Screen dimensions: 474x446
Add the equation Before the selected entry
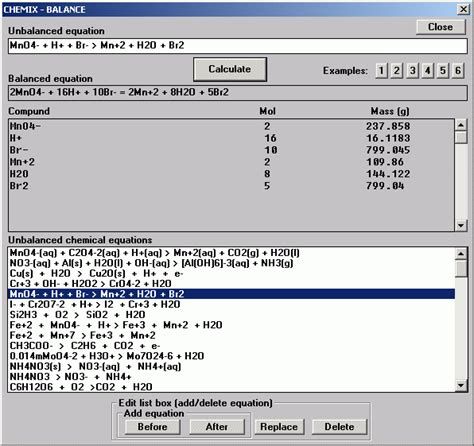pyautogui.click(x=153, y=427)
